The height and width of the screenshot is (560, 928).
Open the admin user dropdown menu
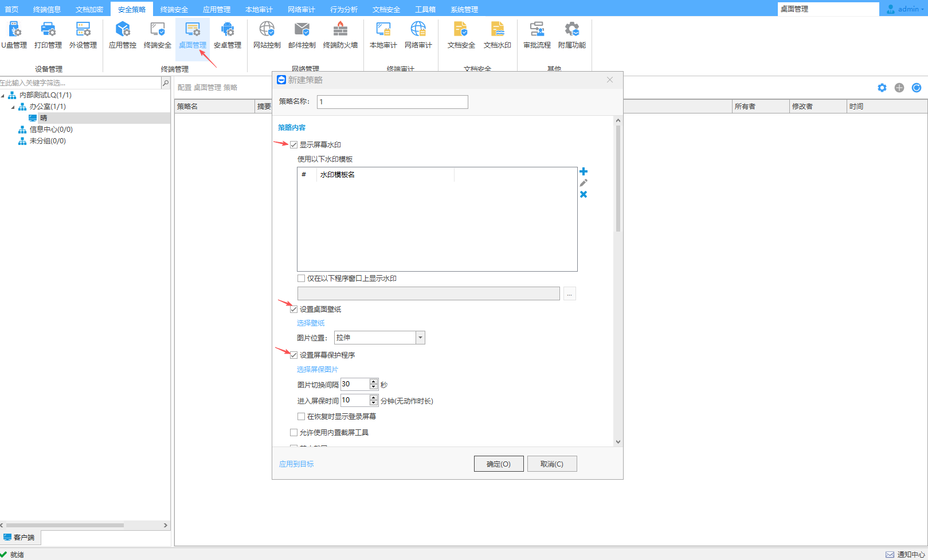906,9
